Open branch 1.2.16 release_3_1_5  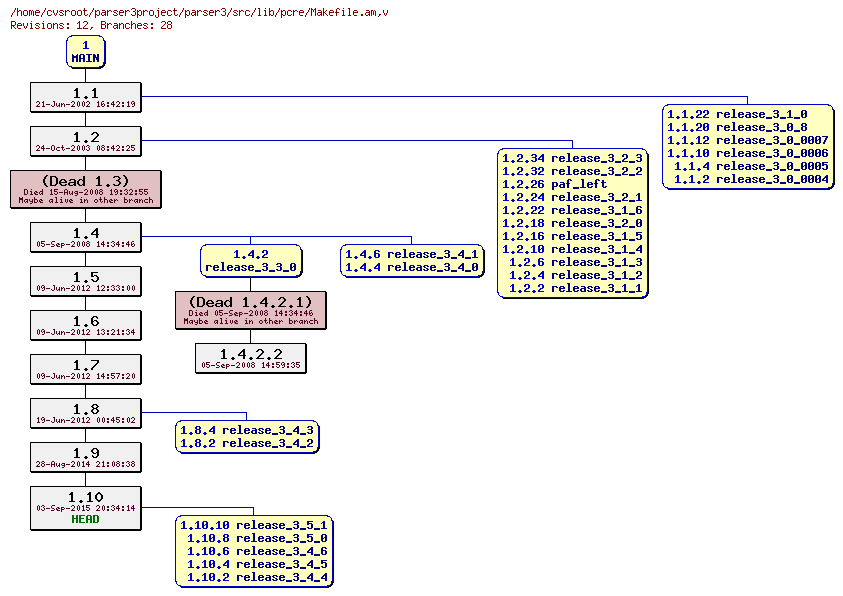tap(573, 236)
